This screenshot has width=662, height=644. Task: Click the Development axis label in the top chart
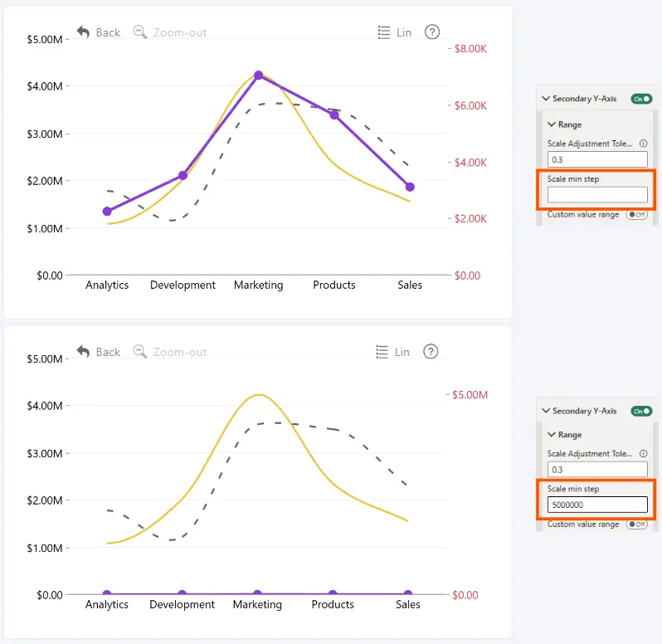(183, 285)
